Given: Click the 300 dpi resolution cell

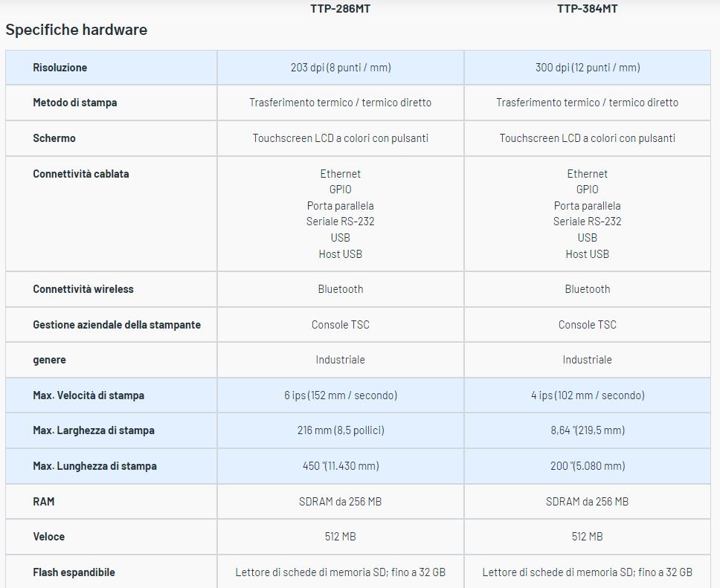Looking at the screenshot, I should [587, 68].
